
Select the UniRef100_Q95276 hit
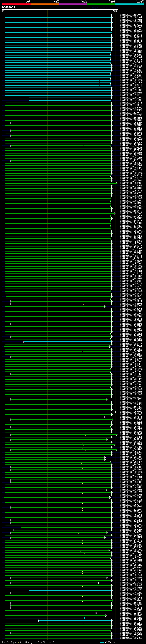pyautogui.click(x=131, y=590)
